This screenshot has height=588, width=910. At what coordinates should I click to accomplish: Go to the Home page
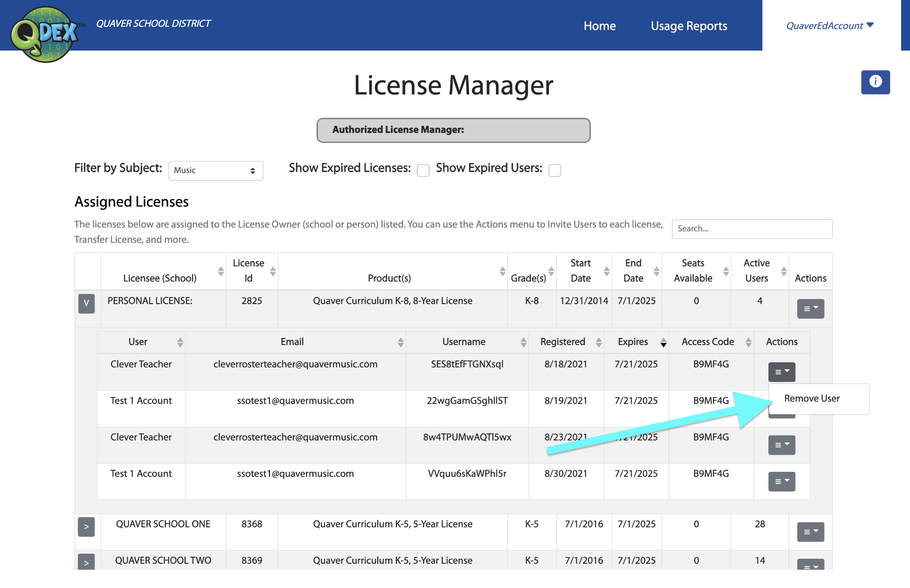coord(600,26)
